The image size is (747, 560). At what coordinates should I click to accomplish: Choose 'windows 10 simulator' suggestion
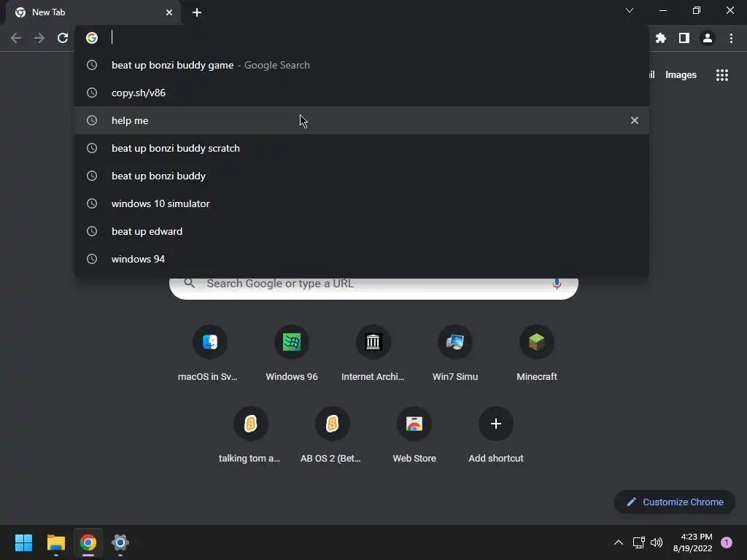tap(362, 203)
